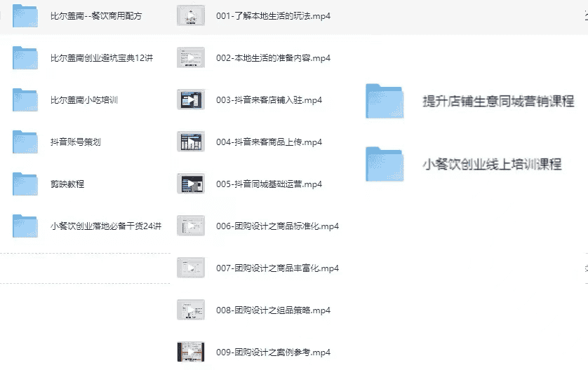Click the 001-了解本地生活的玩法.mp4 video thumbnail
The height and width of the screenshot is (370, 588).
tap(191, 15)
